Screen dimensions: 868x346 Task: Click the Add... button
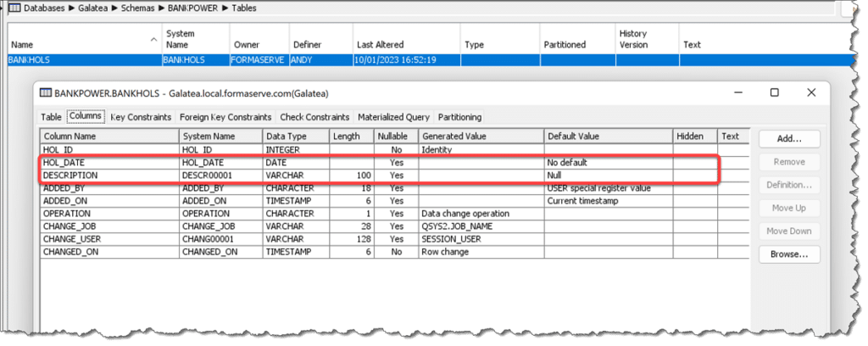[x=788, y=138]
